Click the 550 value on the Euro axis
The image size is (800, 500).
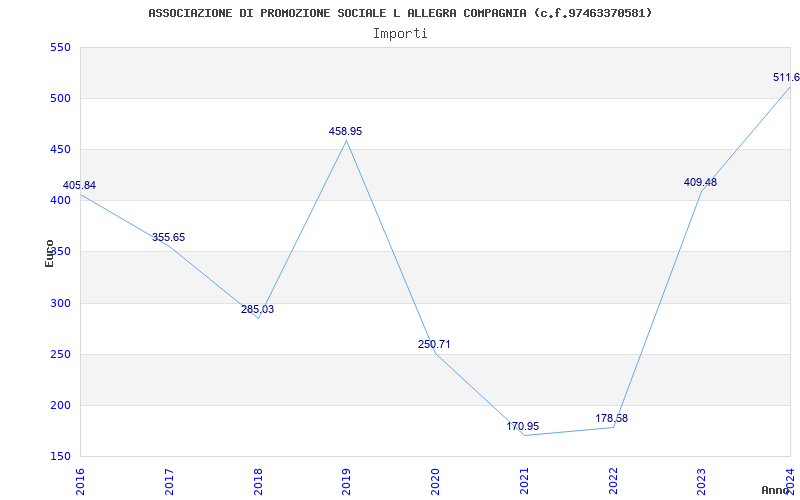[60, 47]
